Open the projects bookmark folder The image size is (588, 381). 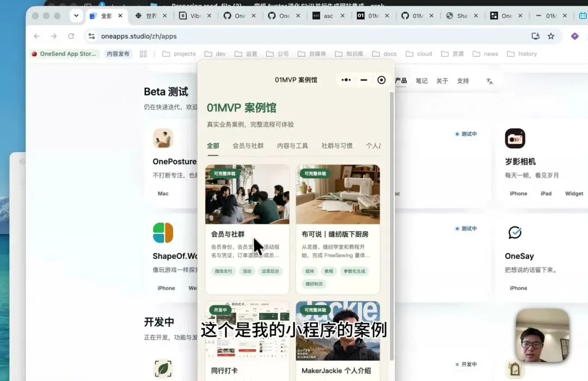coord(179,53)
